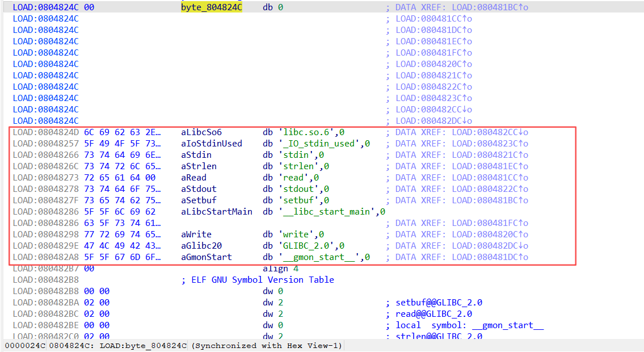The image size is (644, 352).
Task: Select the aStrlen string name
Action: 199,166
